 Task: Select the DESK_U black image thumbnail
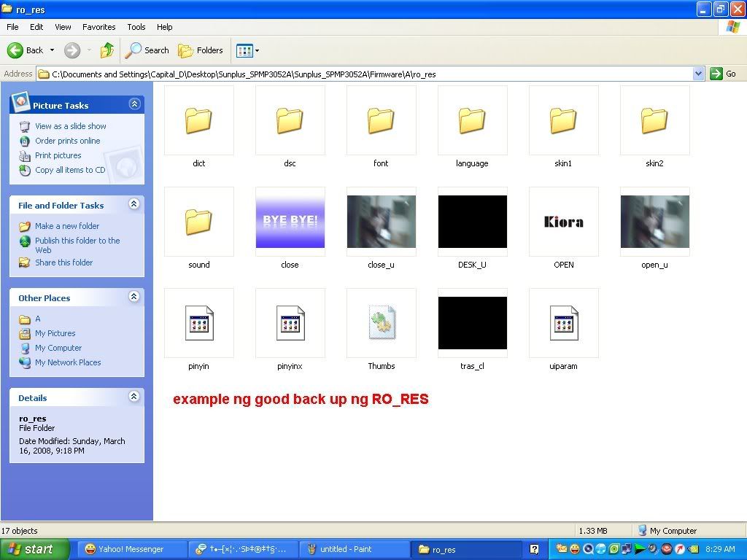click(x=473, y=222)
